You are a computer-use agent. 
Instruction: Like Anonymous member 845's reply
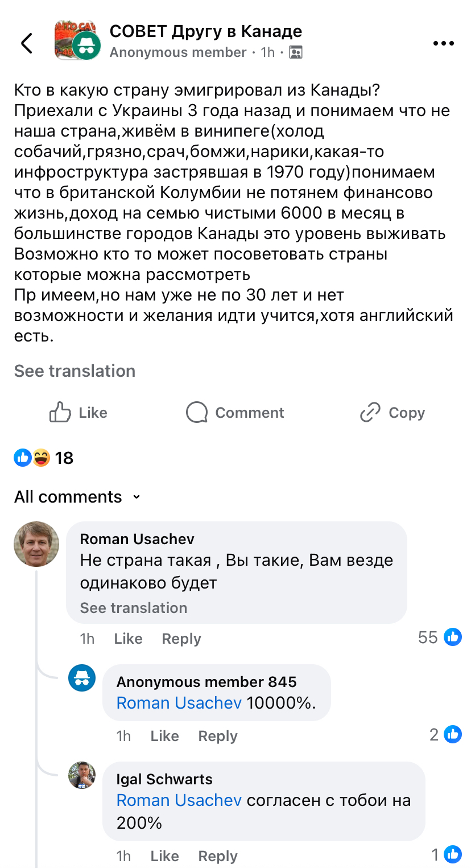point(164,736)
